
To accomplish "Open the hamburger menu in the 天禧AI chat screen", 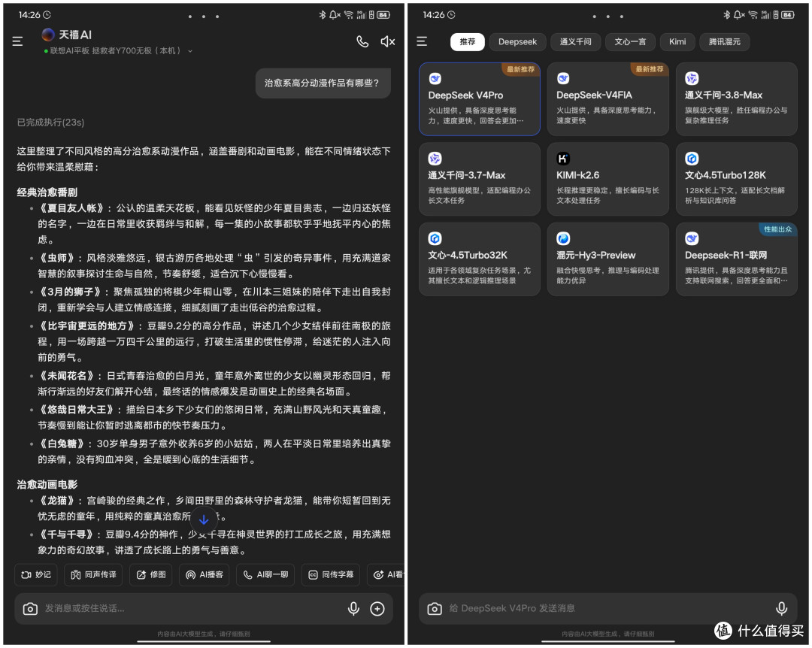I will (17, 41).
